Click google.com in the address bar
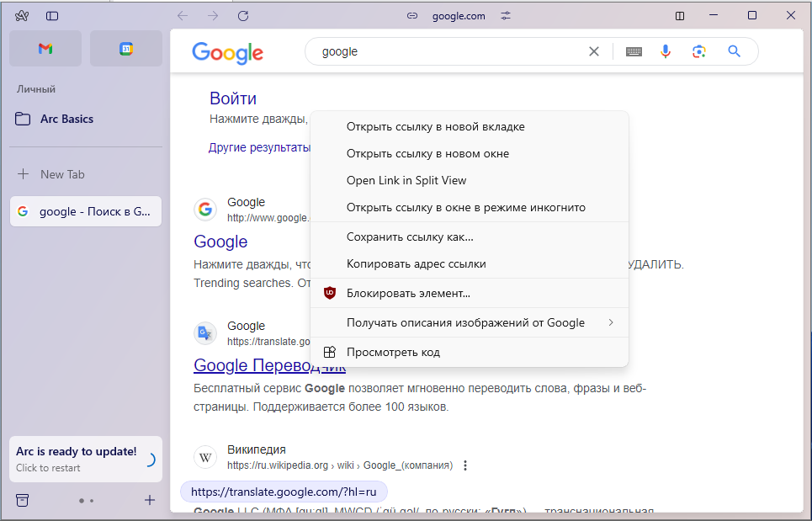Viewport: 812px width, 521px height. (459, 16)
